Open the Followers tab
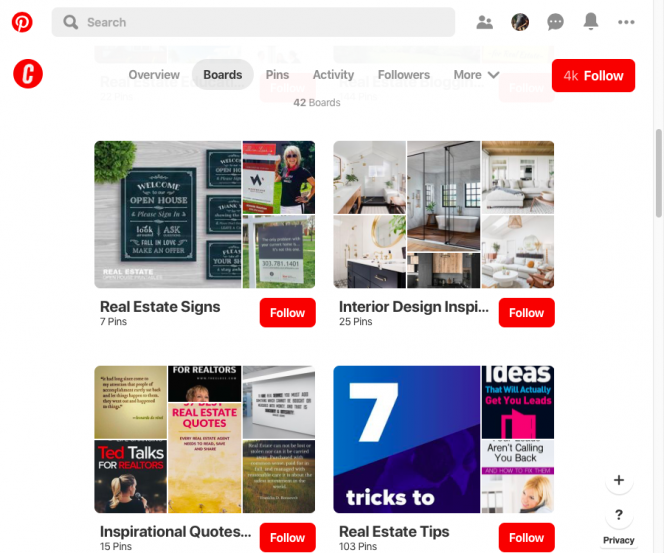Viewport: 664px width, 553px height. click(404, 75)
